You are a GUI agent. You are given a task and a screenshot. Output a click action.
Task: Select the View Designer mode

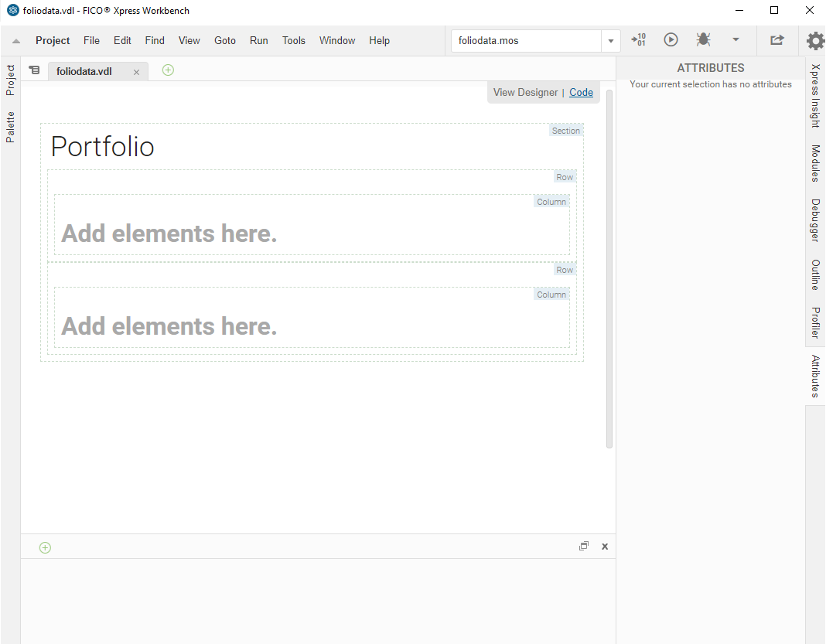point(525,92)
